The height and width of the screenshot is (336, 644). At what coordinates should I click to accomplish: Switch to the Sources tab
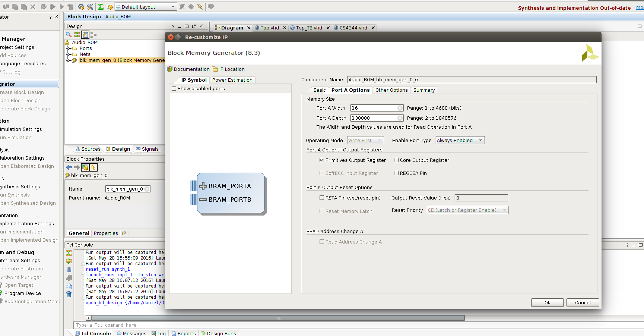88,149
